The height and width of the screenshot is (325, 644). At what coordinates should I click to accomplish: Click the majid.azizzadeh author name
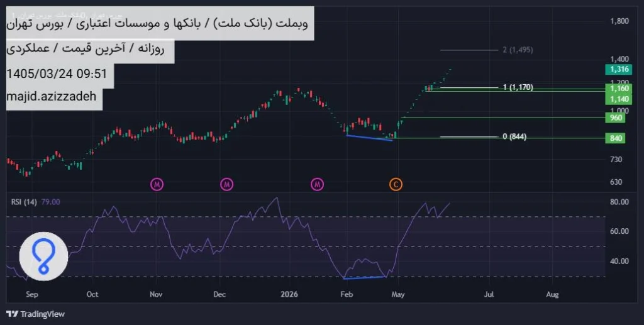tap(52, 96)
